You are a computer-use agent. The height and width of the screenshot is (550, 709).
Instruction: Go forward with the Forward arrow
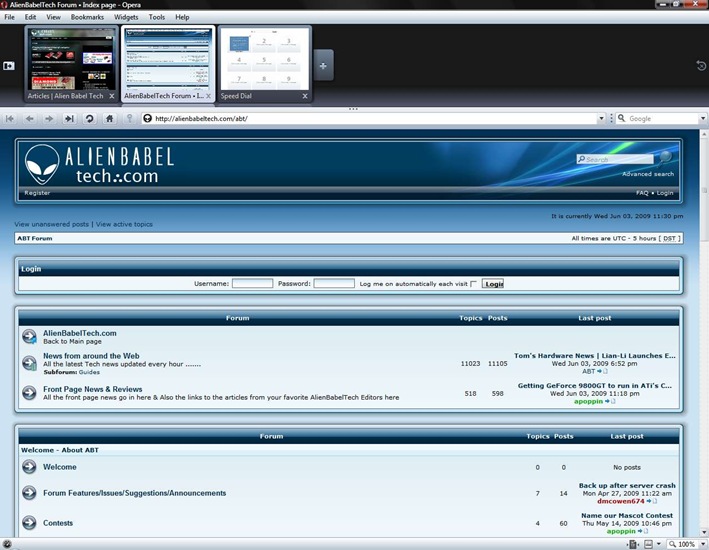click(x=49, y=119)
